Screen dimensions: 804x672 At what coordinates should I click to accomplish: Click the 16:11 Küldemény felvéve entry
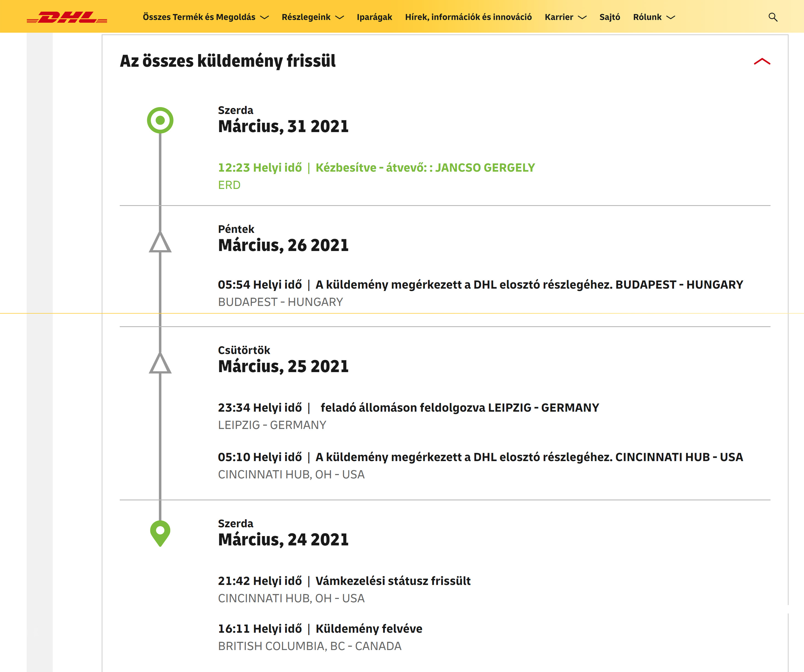pos(320,629)
